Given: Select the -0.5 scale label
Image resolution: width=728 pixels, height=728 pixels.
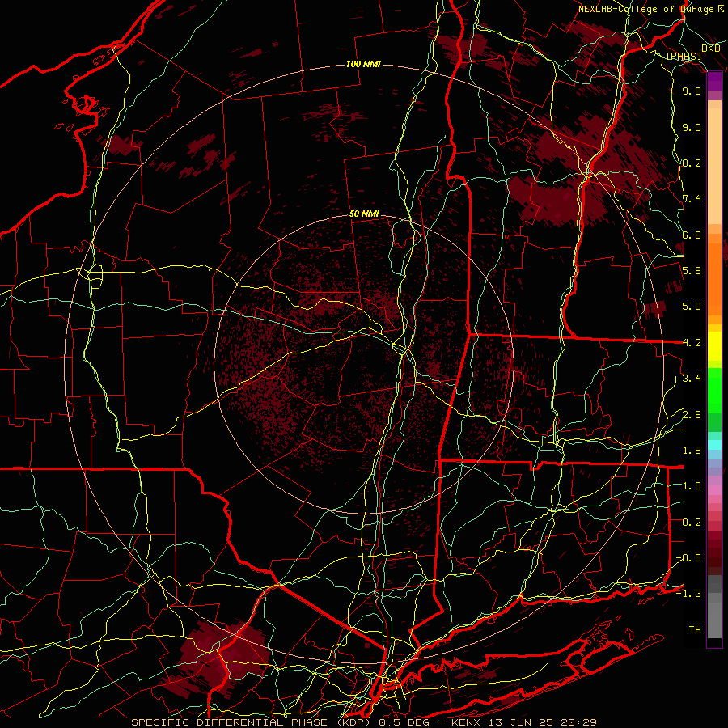Looking at the screenshot, I should point(688,558).
